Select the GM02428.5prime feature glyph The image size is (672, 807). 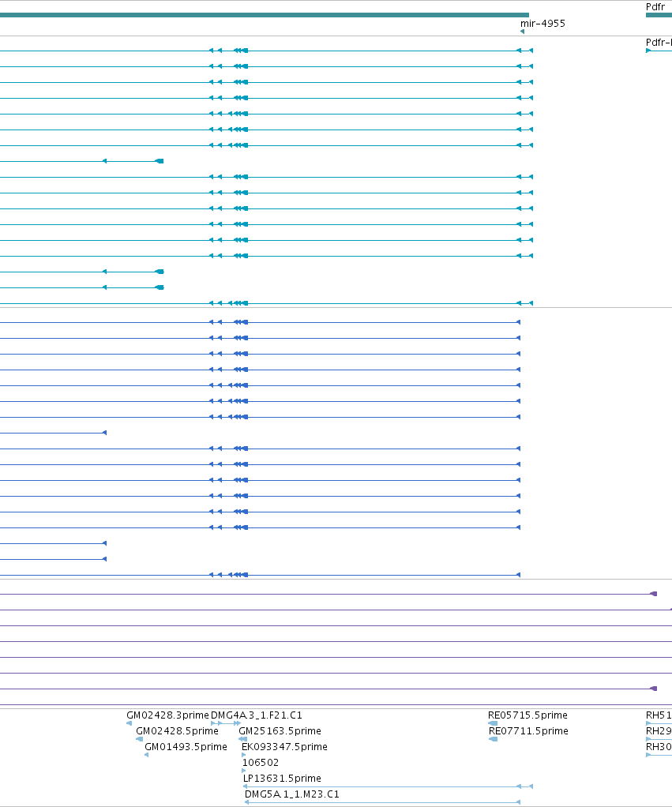(140, 739)
